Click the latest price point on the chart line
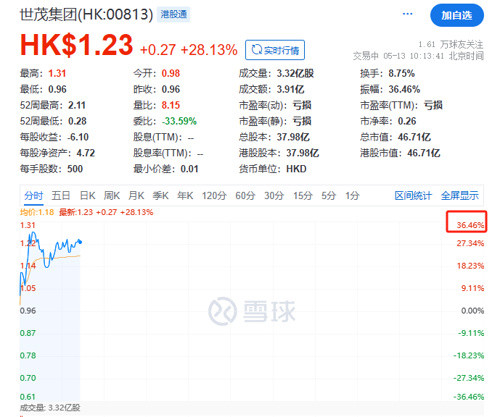The image size is (500, 417). pos(80,242)
